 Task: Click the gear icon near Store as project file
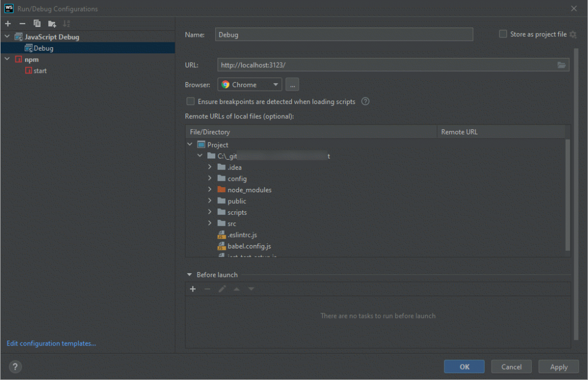pyautogui.click(x=572, y=34)
